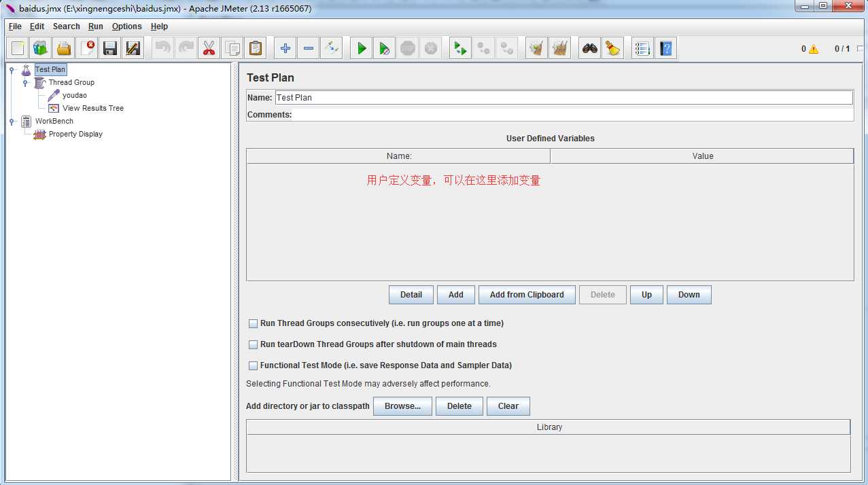Click the Name field containing Test Plan
The width and height of the screenshot is (868, 485).
click(x=563, y=97)
